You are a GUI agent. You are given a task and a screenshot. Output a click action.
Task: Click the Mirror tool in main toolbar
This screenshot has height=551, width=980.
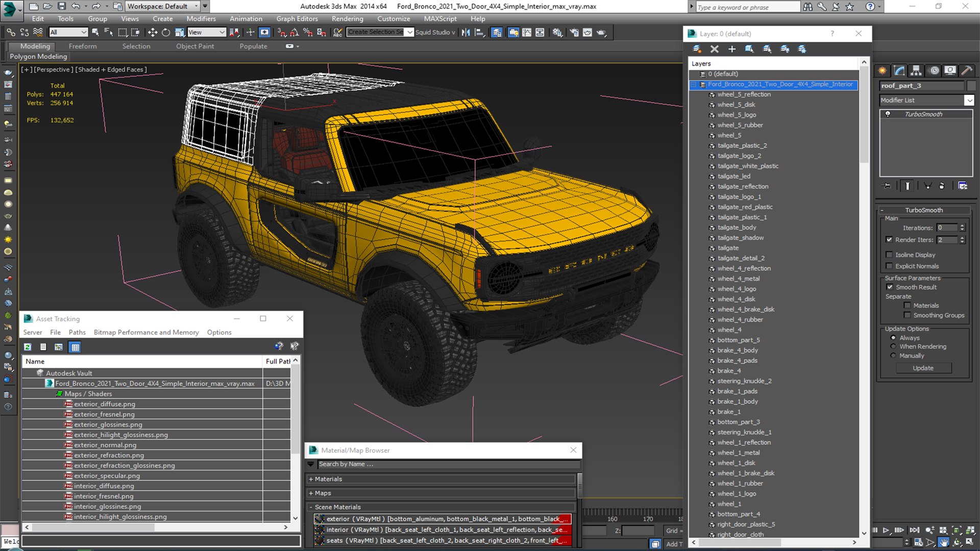[x=465, y=33]
